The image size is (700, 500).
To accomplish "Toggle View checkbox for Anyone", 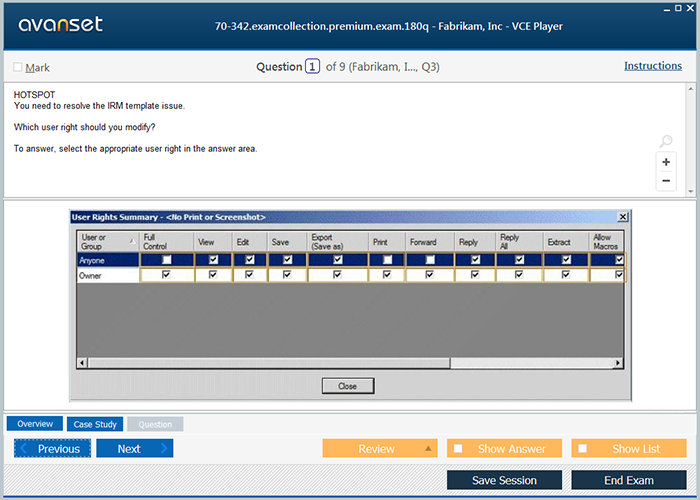I will tap(213, 259).
